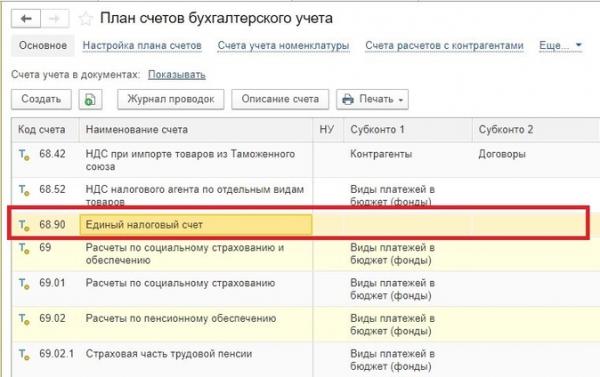
Task: Open the Печать dropdown menu
Action: (x=372, y=100)
